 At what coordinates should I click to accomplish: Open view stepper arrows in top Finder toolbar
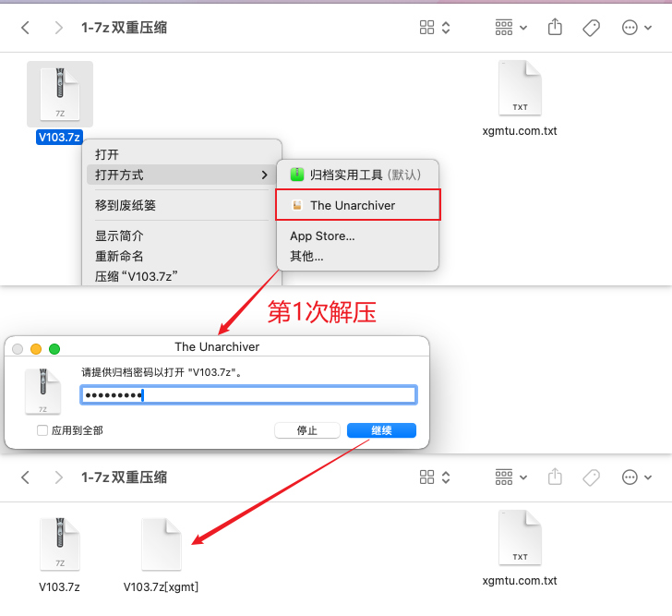[446, 28]
